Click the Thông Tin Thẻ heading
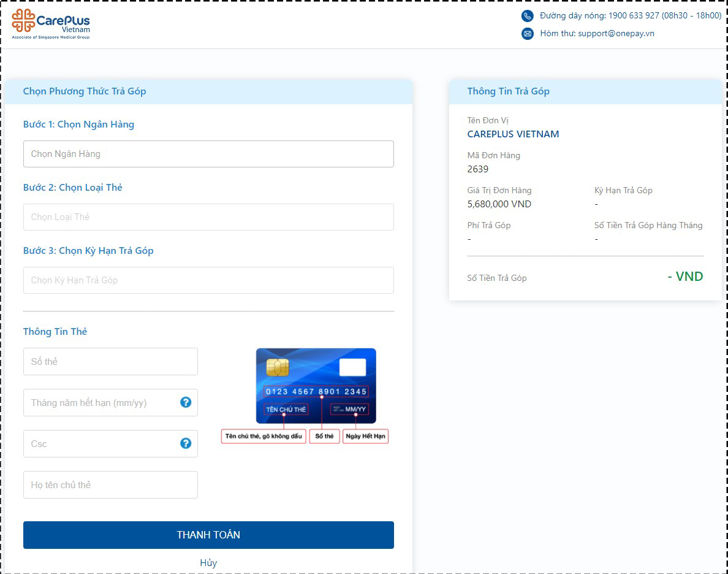 (55, 331)
